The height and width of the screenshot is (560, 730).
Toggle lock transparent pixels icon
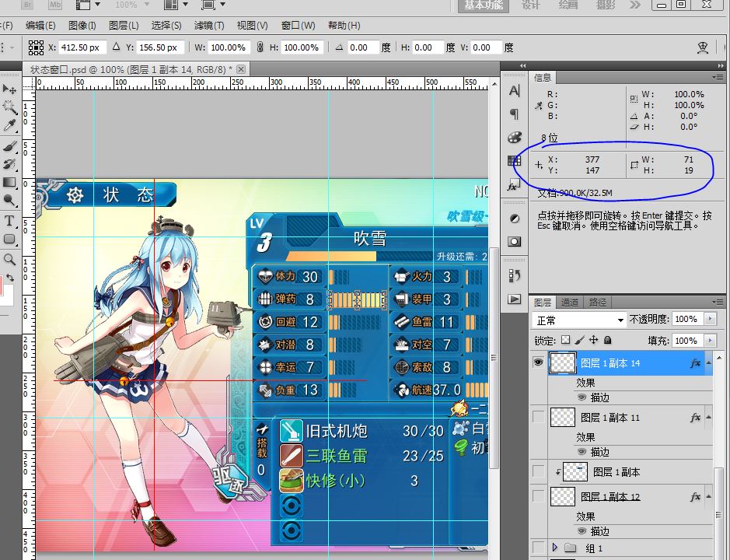pyautogui.click(x=565, y=340)
